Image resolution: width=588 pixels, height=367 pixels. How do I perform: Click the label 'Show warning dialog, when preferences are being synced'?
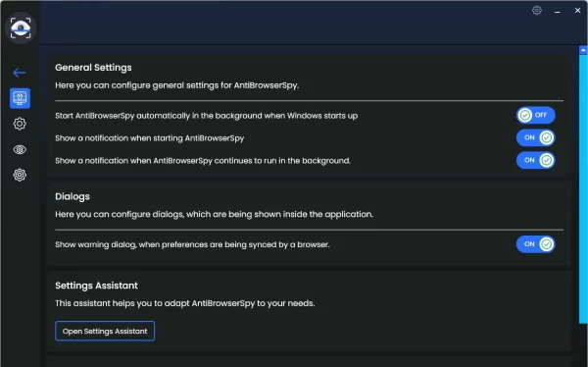tap(192, 244)
